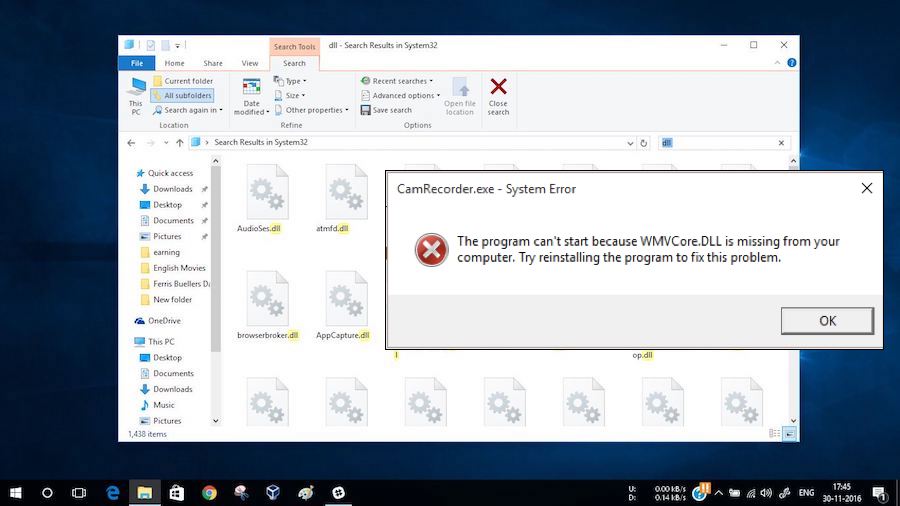900x506 pixels.
Task: Switch to the Share ribbon tab
Action: pyautogui.click(x=213, y=63)
